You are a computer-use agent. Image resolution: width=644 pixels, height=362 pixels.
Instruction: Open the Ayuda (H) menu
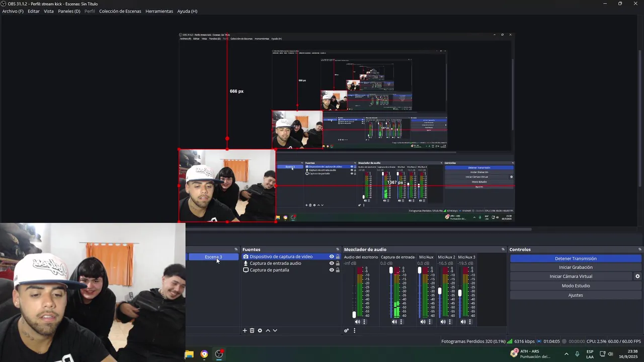187,11
